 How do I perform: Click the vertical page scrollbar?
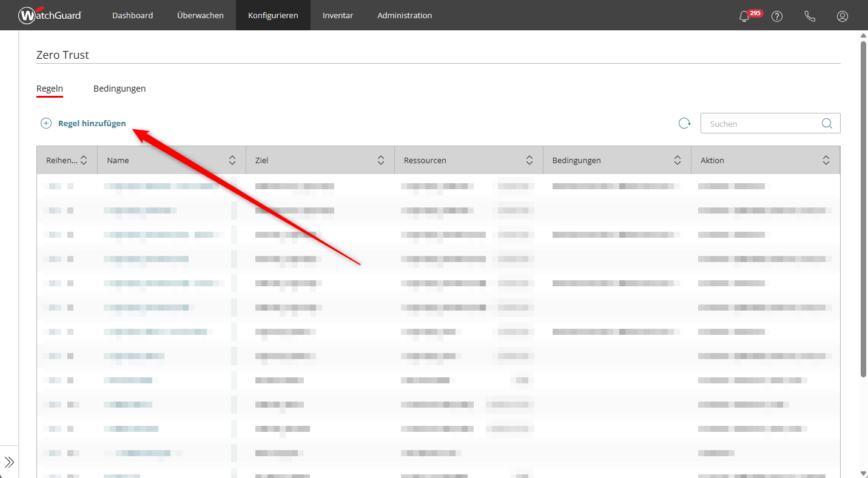(x=863, y=206)
